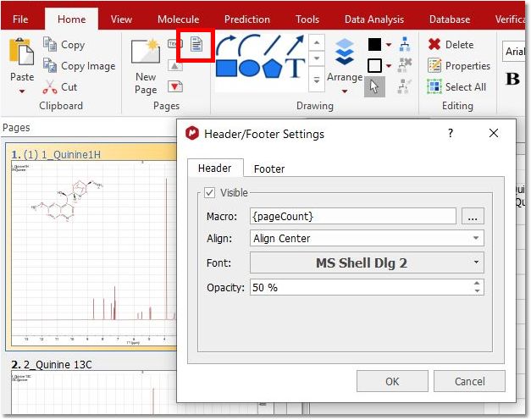Toggle the Visible checkbox

(x=210, y=193)
